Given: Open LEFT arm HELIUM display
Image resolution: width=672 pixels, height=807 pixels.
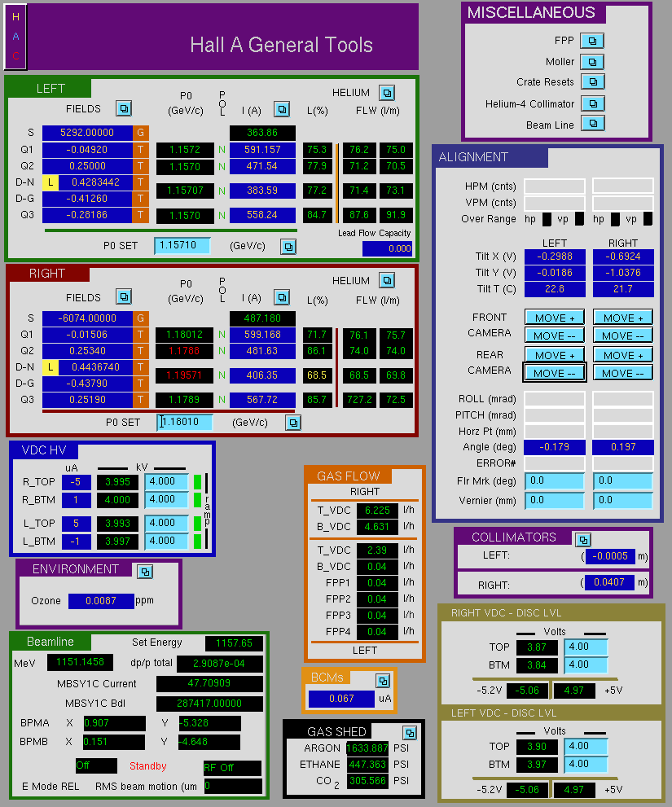Looking at the screenshot, I should [387, 93].
